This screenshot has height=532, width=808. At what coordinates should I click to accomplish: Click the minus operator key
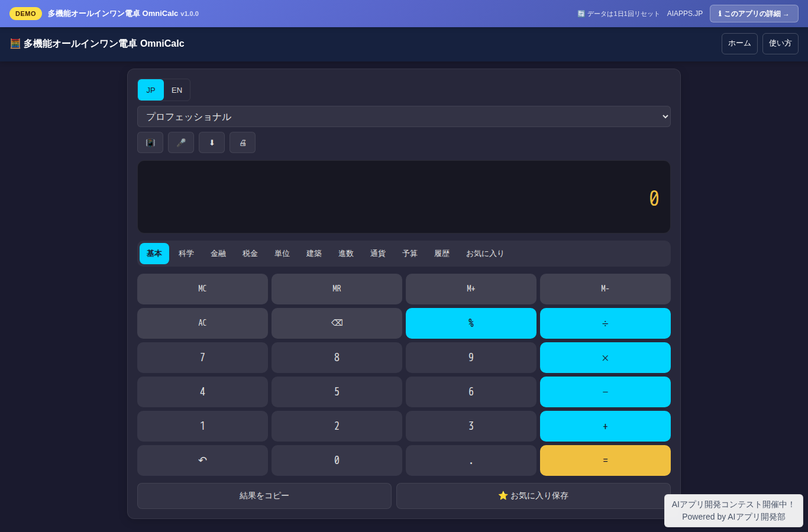605,392
